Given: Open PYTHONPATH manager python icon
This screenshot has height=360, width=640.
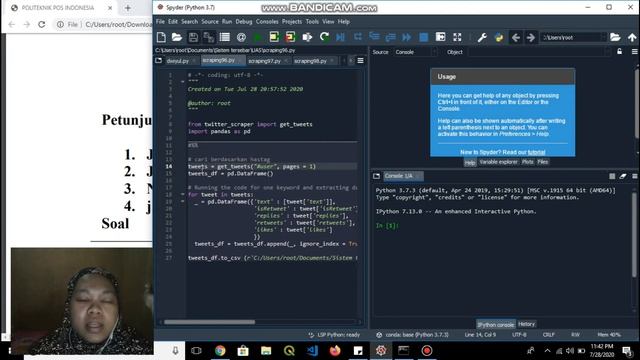Looking at the screenshot, I should point(499,37).
